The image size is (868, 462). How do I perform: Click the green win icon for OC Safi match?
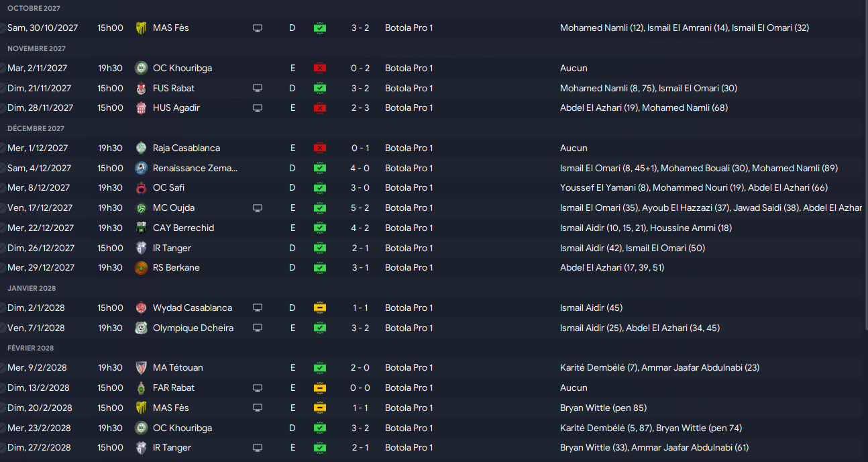pos(320,187)
